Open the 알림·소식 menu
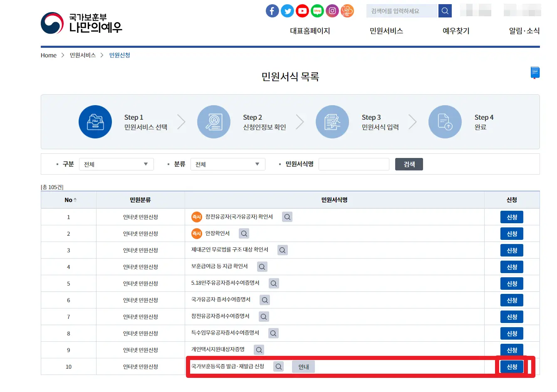This screenshot has width=557, height=392. click(x=523, y=30)
